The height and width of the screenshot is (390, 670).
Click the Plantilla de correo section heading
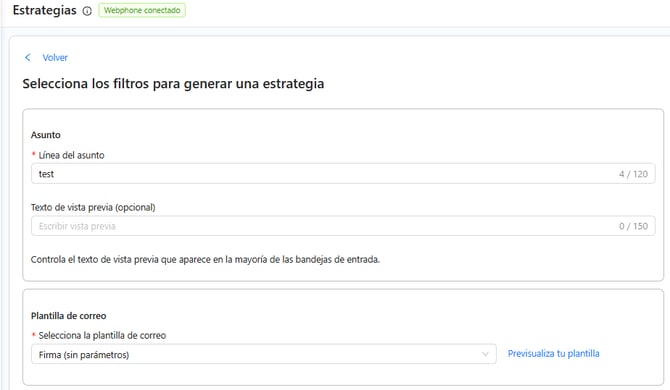coord(68,316)
